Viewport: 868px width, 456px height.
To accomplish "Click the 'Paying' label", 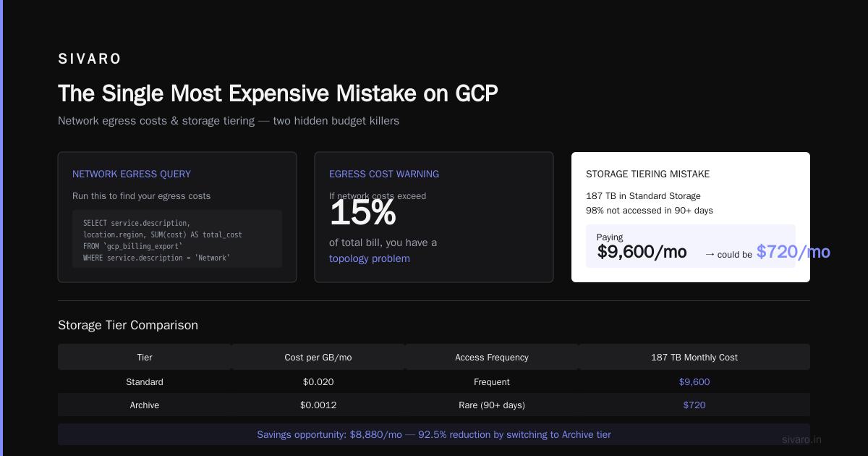I will (610, 237).
